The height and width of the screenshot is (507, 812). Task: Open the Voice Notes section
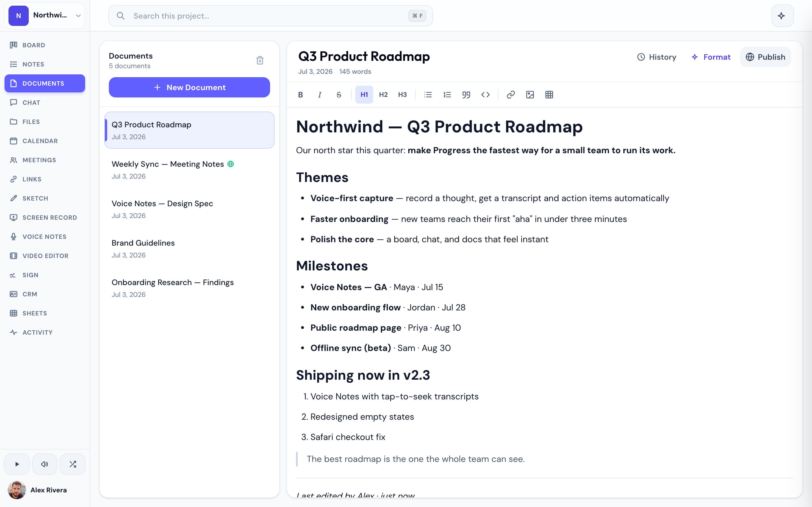point(45,236)
